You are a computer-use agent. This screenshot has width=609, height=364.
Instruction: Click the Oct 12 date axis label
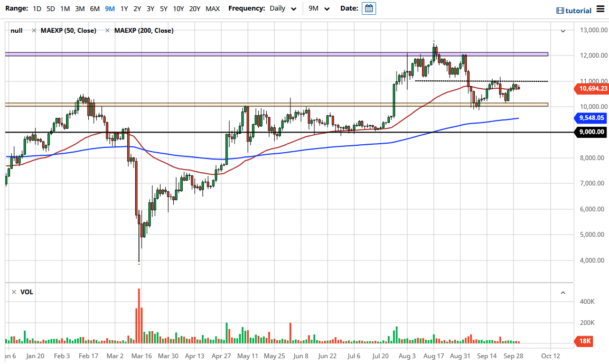(551, 356)
